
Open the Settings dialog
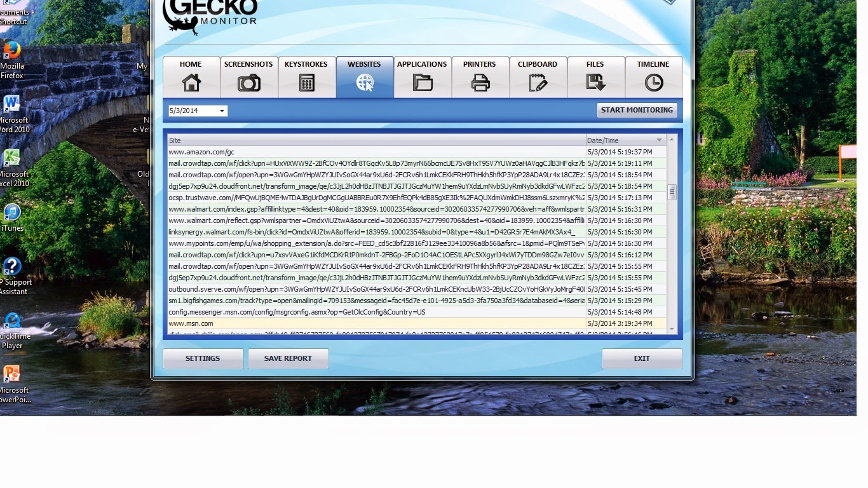[x=203, y=358]
